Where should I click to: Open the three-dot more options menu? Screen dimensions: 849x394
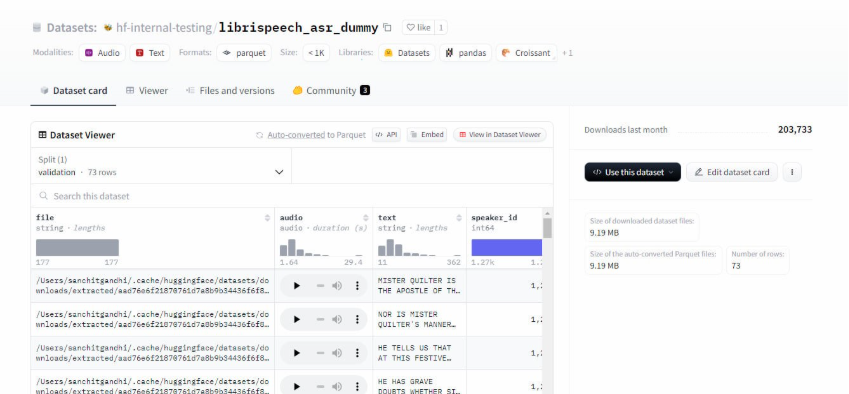pyautogui.click(x=792, y=172)
